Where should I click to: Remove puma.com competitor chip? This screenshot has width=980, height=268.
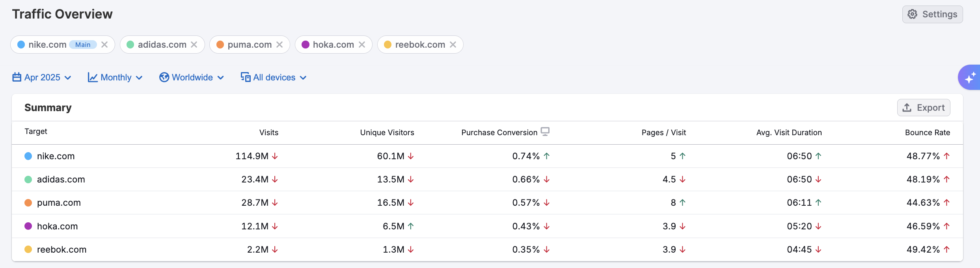tap(279, 45)
